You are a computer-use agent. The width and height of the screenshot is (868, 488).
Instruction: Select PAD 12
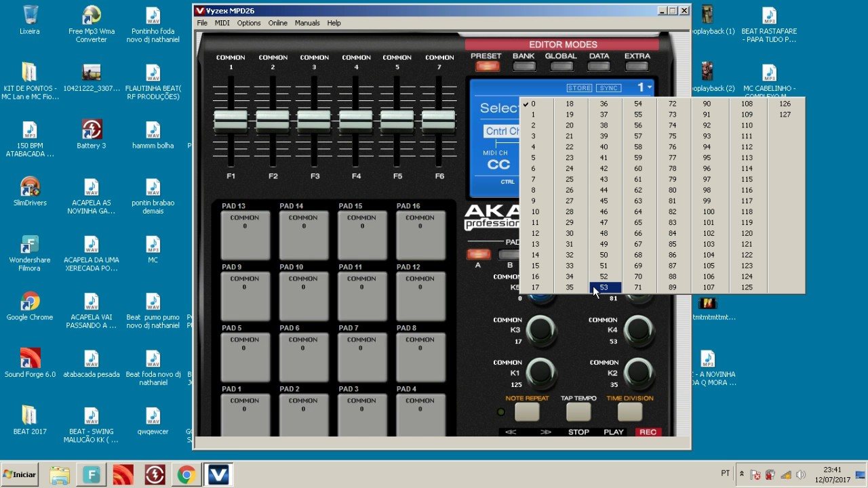tap(420, 296)
